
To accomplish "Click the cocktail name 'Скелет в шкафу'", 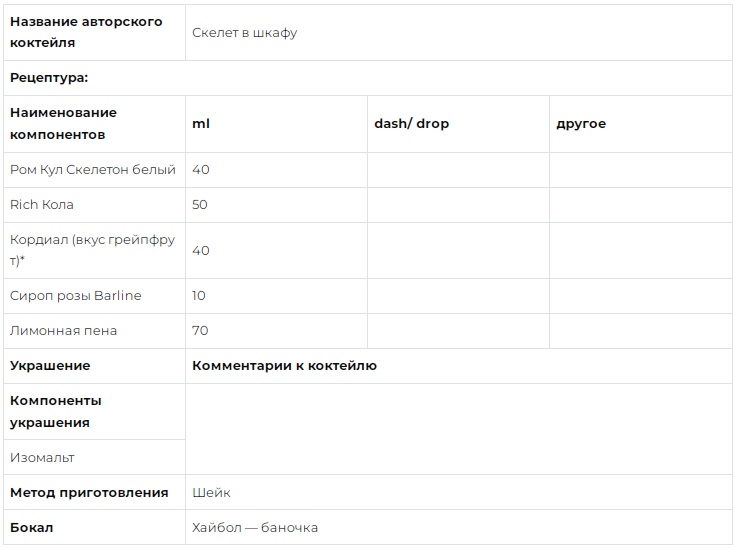I will click(244, 33).
